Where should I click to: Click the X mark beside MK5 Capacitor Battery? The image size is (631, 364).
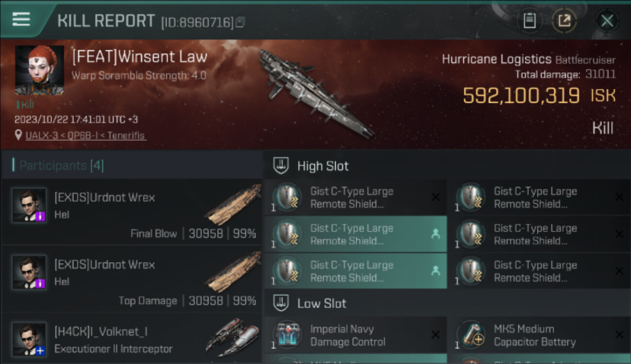coord(619,334)
